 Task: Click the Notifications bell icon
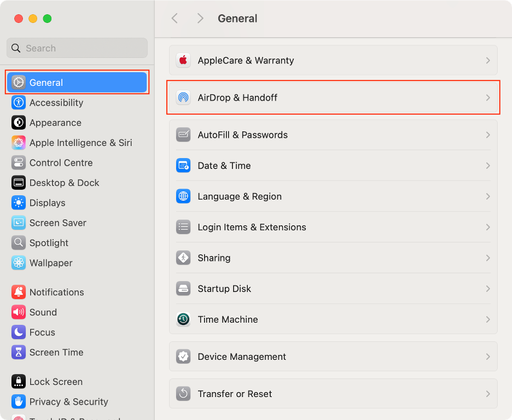point(19,292)
